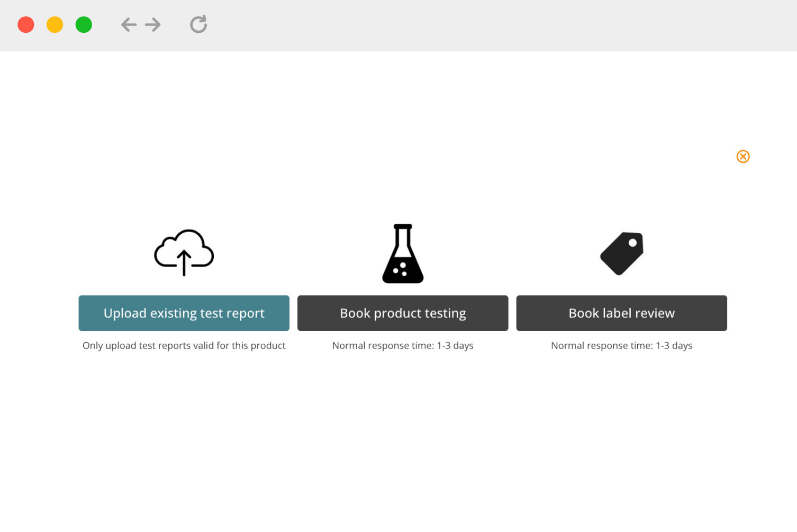Click response time text under Book label review

(621, 346)
